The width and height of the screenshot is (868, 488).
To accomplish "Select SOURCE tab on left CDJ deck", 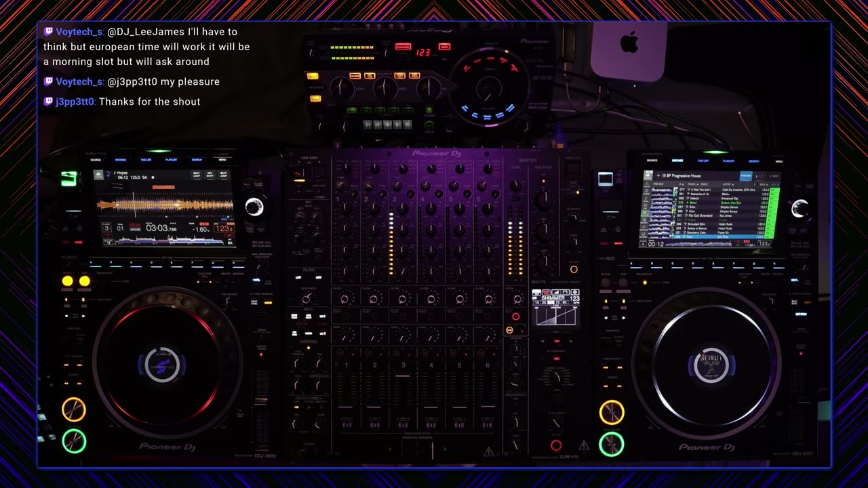I will (x=96, y=160).
